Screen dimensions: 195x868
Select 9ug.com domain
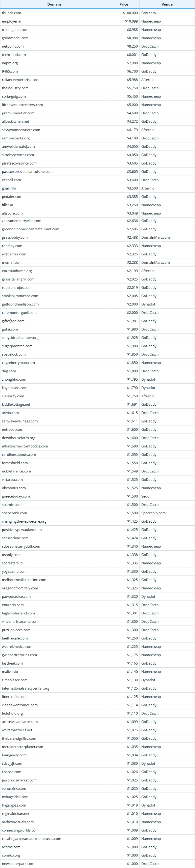[x=9, y=371]
